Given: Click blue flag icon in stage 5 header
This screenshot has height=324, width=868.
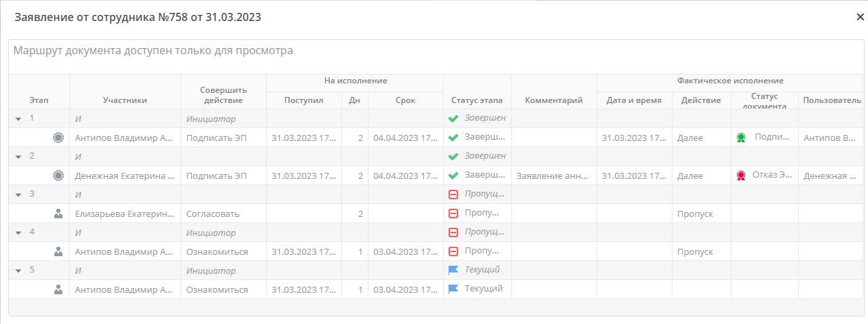Looking at the screenshot, I should click(453, 270).
